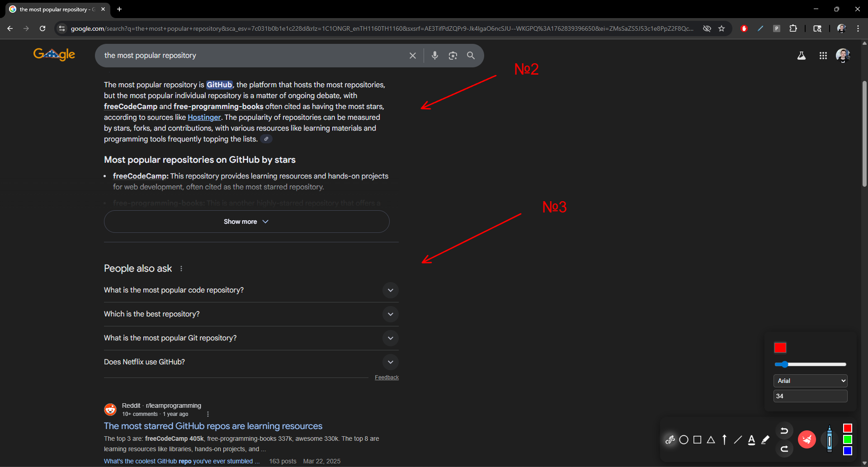Click the redo annotation arrow

(x=785, y=449)
